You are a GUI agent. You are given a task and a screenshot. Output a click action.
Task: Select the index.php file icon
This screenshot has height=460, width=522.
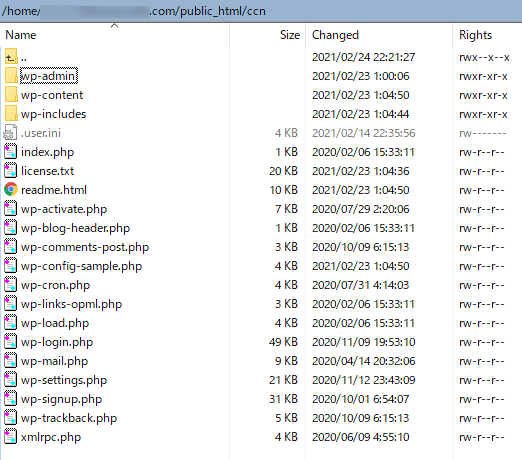pos(10,152)
